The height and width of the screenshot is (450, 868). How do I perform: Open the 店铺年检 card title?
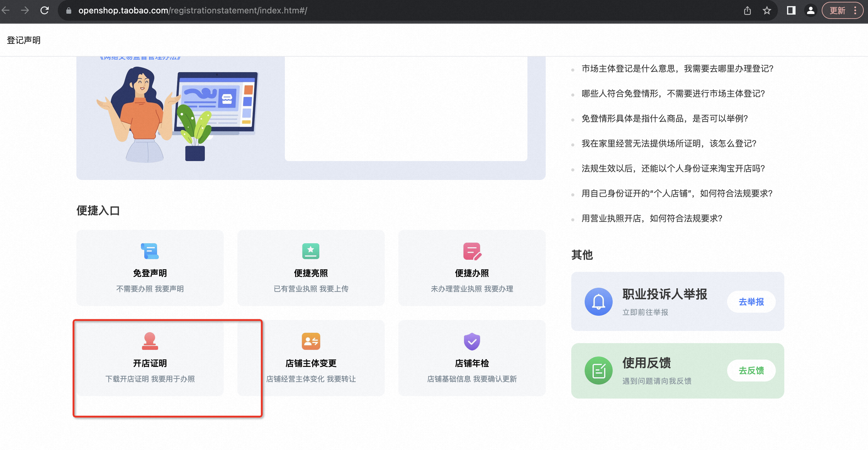coord(472,363)
